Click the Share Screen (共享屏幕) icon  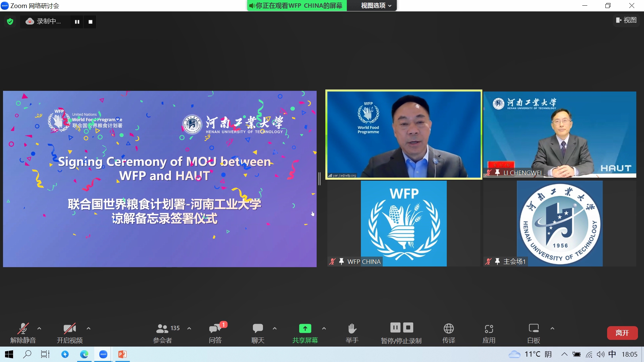305,328
